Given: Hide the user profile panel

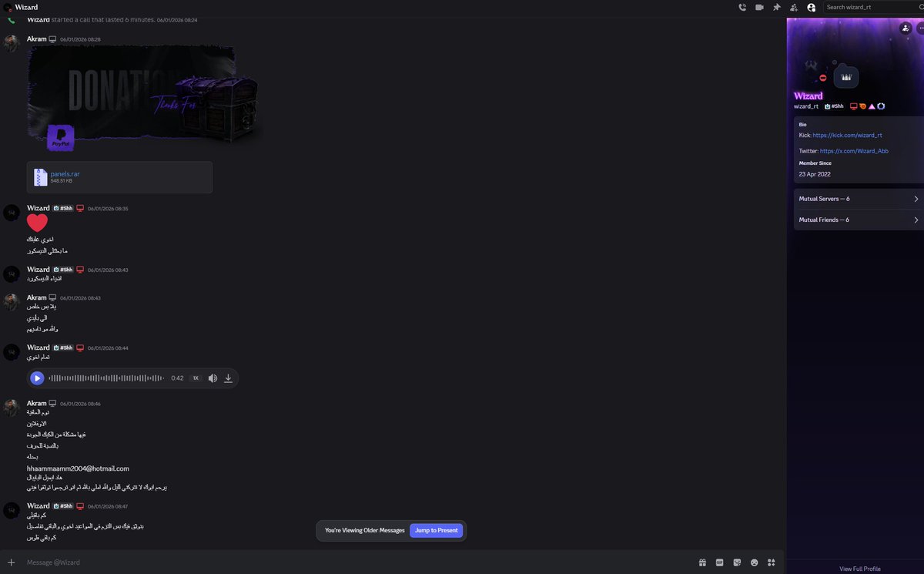Looking at the screenshot, I should tap(811, 7).
